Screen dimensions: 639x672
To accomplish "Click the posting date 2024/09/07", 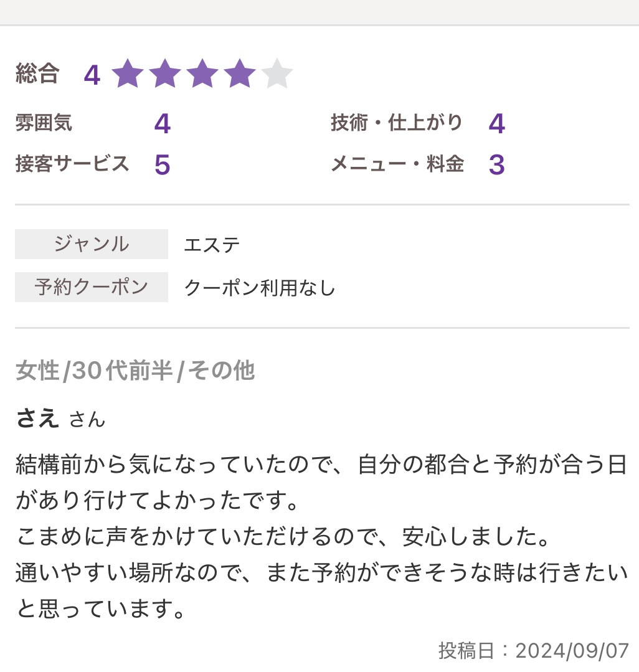I will pos(572,651).
